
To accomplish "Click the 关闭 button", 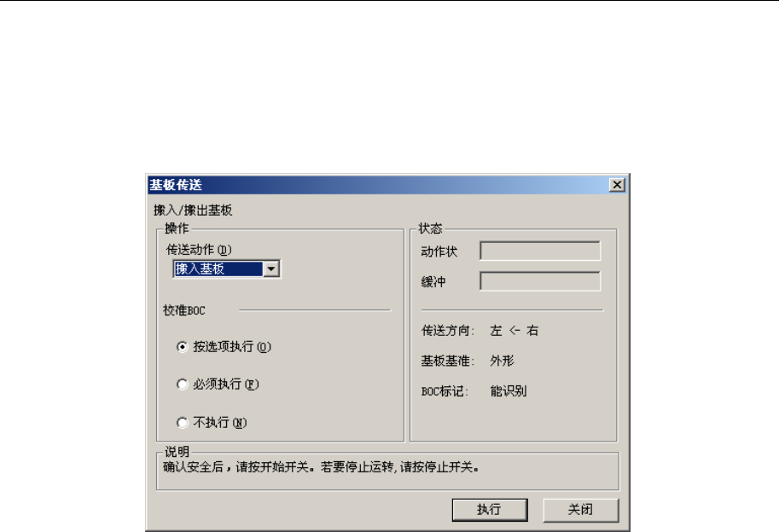I will coord(581,510).
